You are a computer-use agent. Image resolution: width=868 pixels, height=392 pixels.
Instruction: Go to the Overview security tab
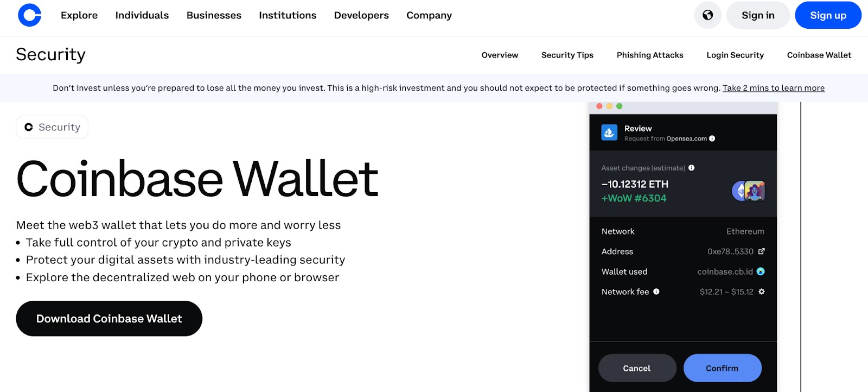500,55
